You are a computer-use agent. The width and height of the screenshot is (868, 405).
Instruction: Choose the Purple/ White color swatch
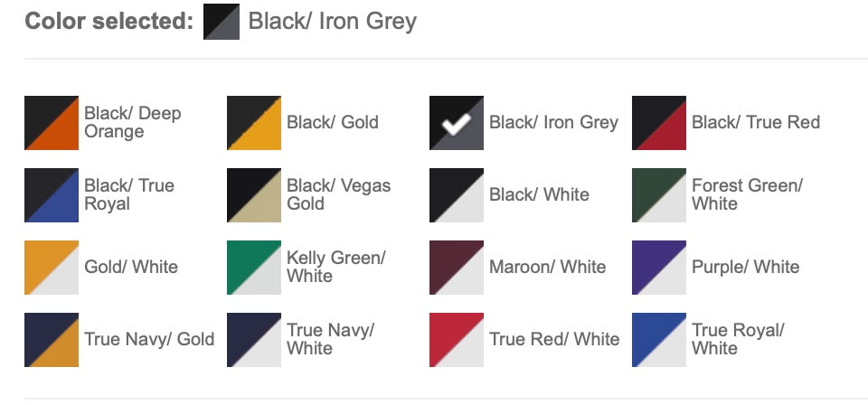tap(659, 268)
